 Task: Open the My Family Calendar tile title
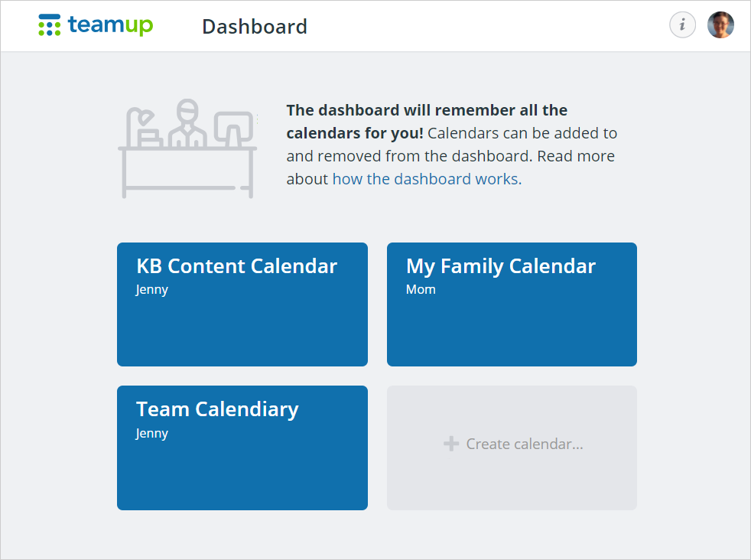click(500, 267)
